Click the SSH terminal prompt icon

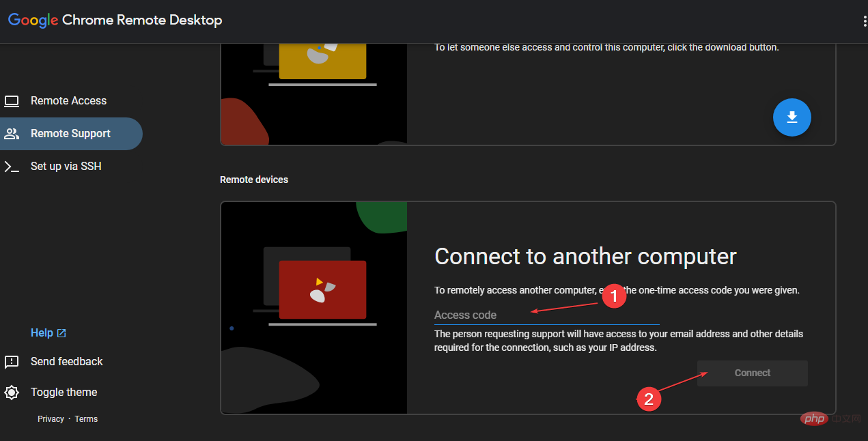12,167
